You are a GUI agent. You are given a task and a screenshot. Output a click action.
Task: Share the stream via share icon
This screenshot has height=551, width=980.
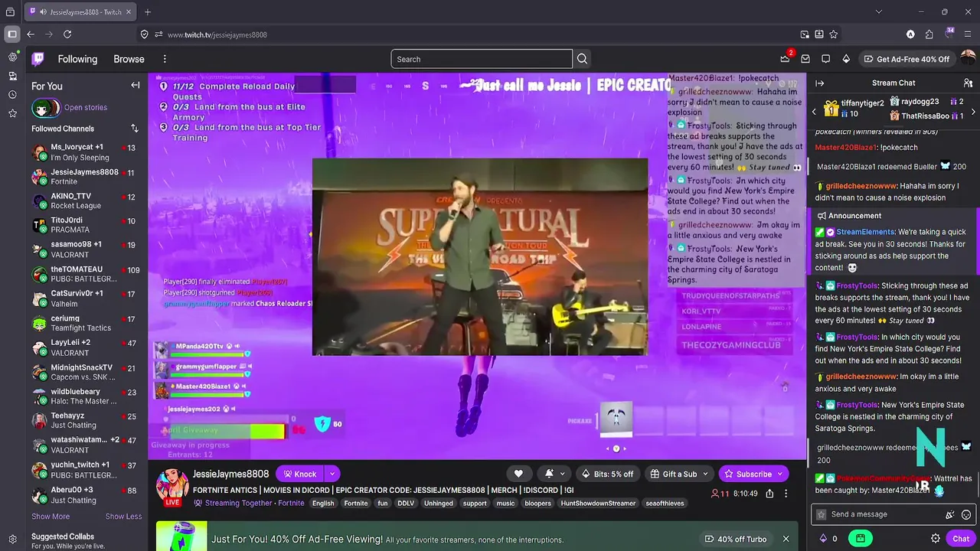pos(769,494)
